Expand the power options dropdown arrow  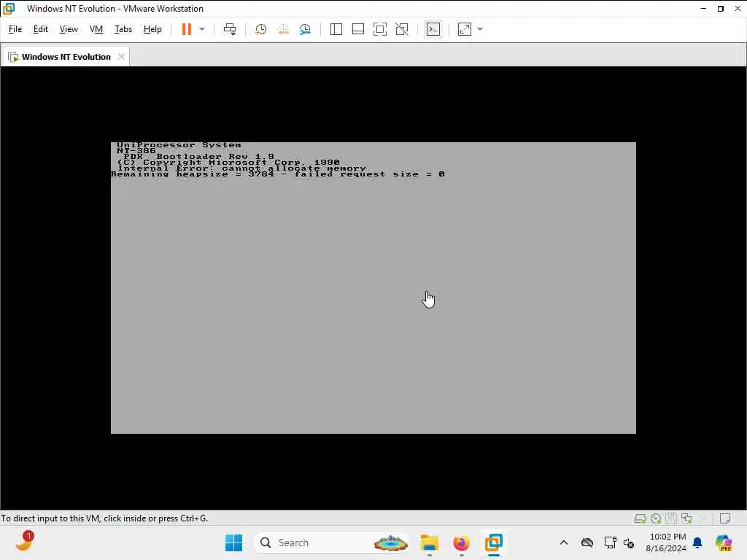click(x=202, y=29)
